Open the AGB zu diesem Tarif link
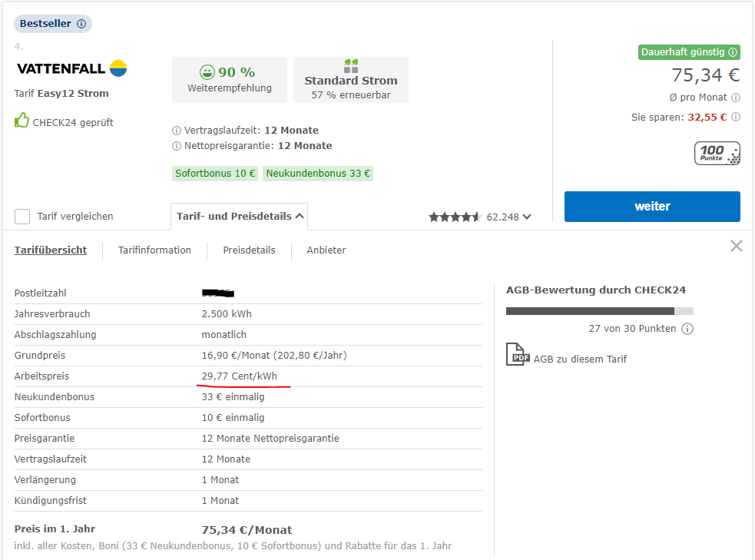Viewport: 755px width, 560px height. [x=580, y=360]
